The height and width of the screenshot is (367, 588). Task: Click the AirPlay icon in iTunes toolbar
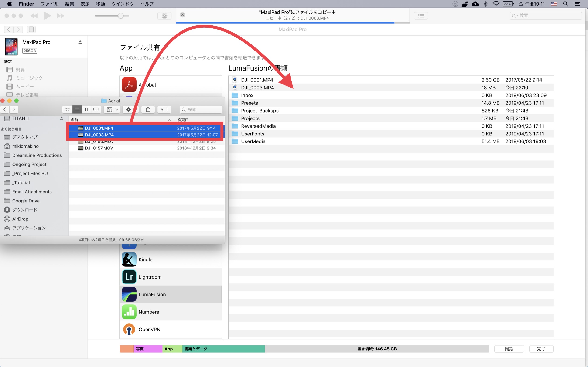coord(164,16)
